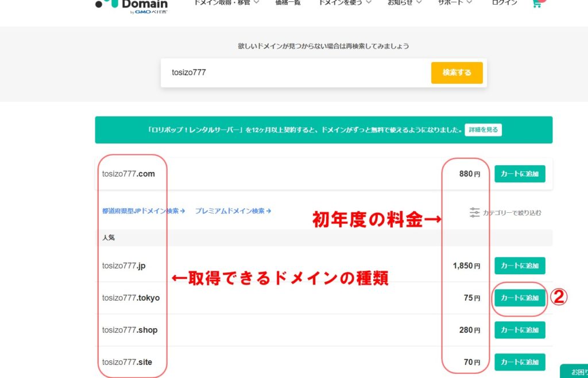Click 詳細を見る in green banner

click(x=483, y=130)
